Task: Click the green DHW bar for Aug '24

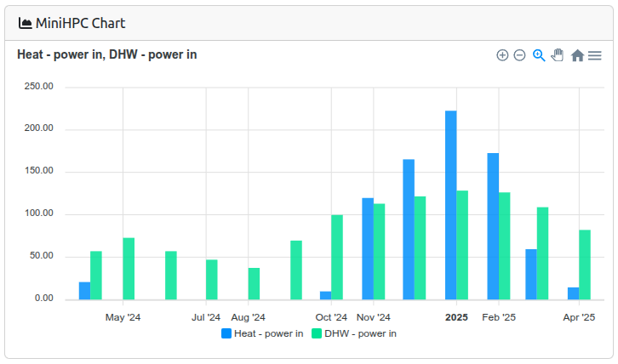Action: pos(254,283)
